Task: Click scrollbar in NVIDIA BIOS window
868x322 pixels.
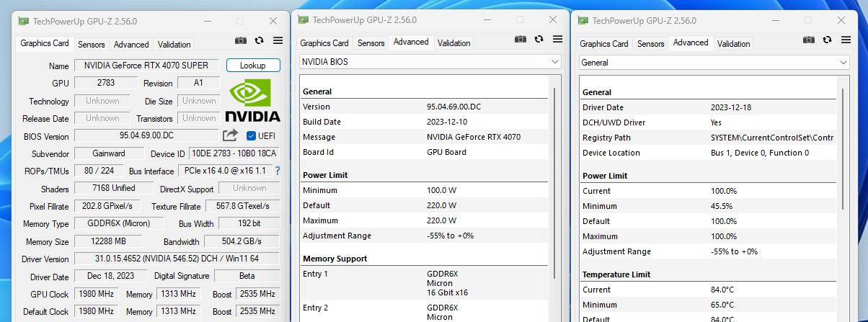Action: click(554, 184)
